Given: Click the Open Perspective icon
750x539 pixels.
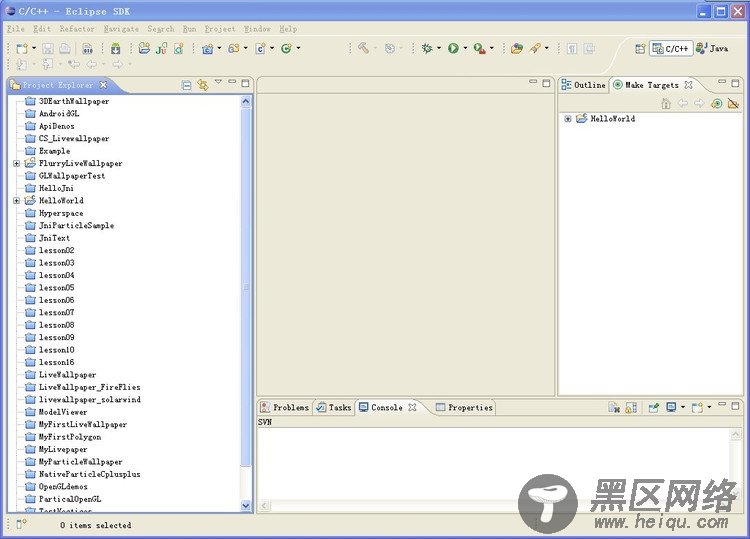Looking at the screenshot, I should [640, 48].
